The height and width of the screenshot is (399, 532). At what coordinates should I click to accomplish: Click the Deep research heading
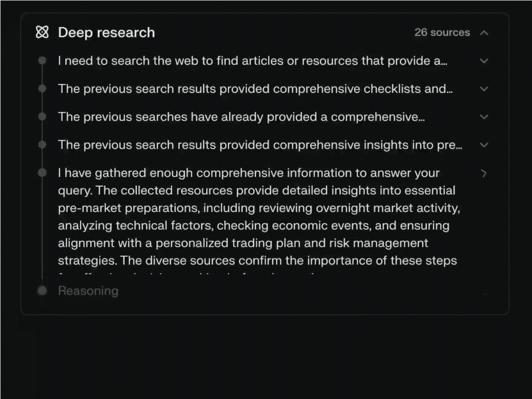[106, 33]
